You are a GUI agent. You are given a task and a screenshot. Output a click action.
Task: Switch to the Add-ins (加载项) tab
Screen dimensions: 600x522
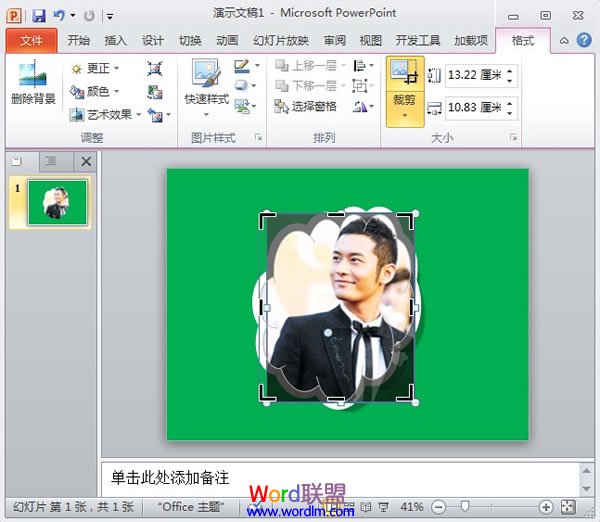[x=471, y=40]
